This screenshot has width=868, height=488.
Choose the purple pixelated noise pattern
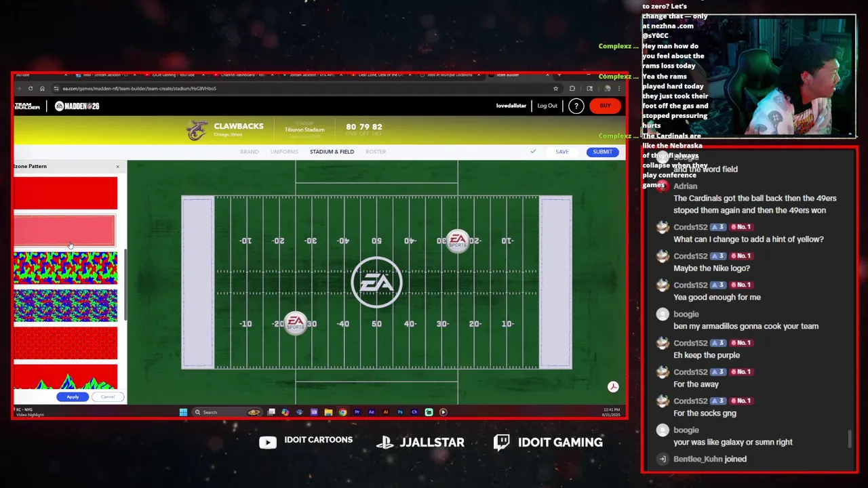[65, 306]
